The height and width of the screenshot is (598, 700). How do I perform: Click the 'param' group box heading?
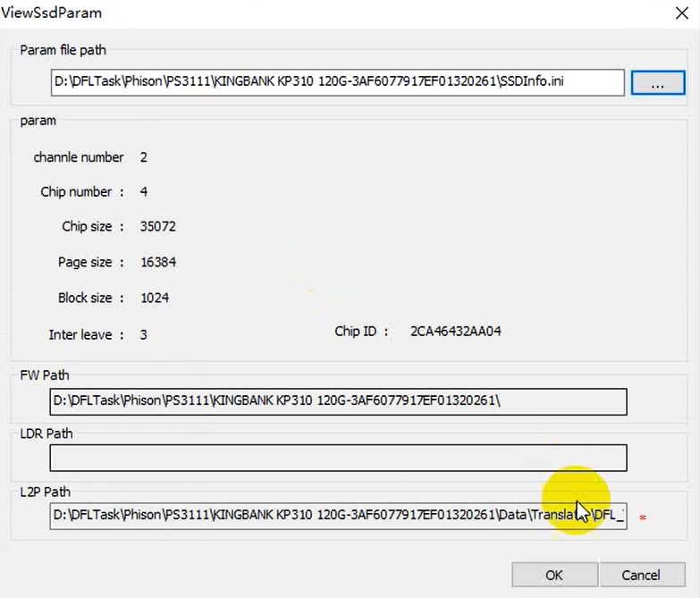click(38, 120)
